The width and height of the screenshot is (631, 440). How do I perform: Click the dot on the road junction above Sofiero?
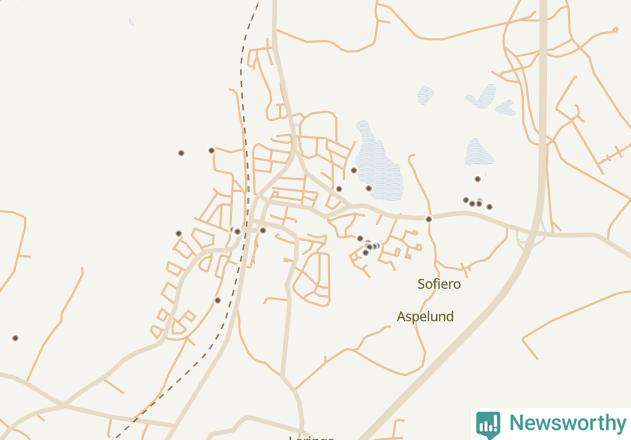(429, 219)
